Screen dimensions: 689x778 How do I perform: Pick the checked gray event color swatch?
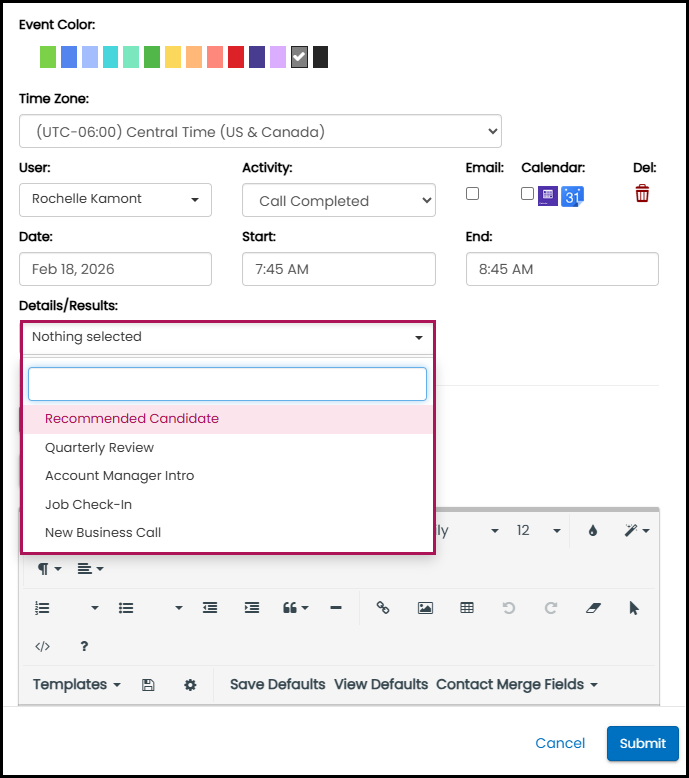point(299,57)
